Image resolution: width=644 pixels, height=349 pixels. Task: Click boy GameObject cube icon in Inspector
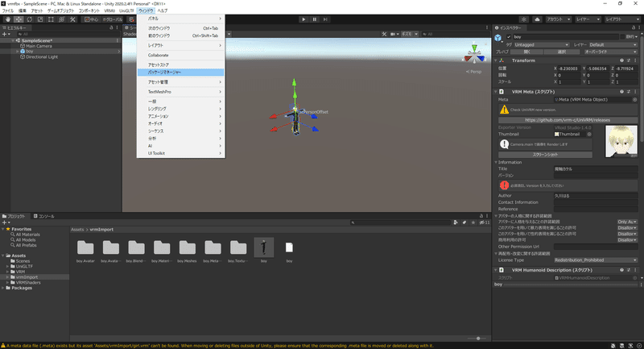coord(498,38)
